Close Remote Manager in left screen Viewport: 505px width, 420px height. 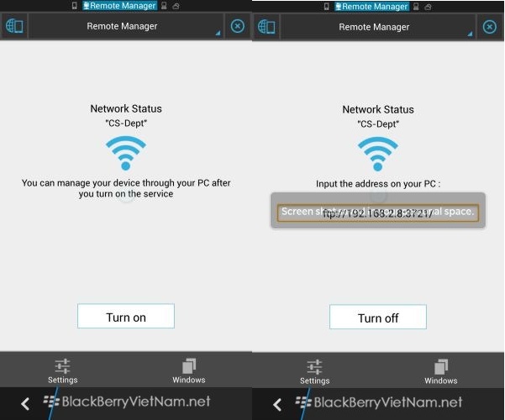pyautogui.click(x=238, y=26)
